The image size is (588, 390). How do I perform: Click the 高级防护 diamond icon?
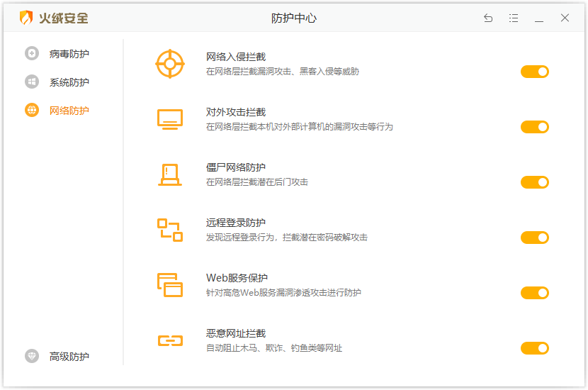(32, 356)
